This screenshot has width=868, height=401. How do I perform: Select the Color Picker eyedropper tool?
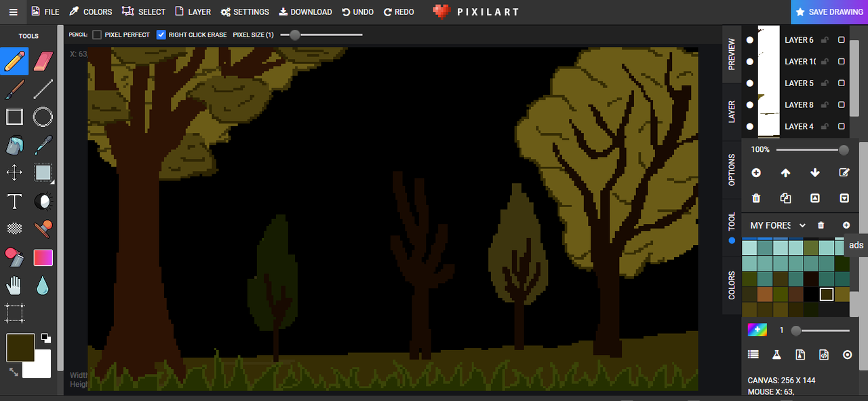(x=43, y=145)
